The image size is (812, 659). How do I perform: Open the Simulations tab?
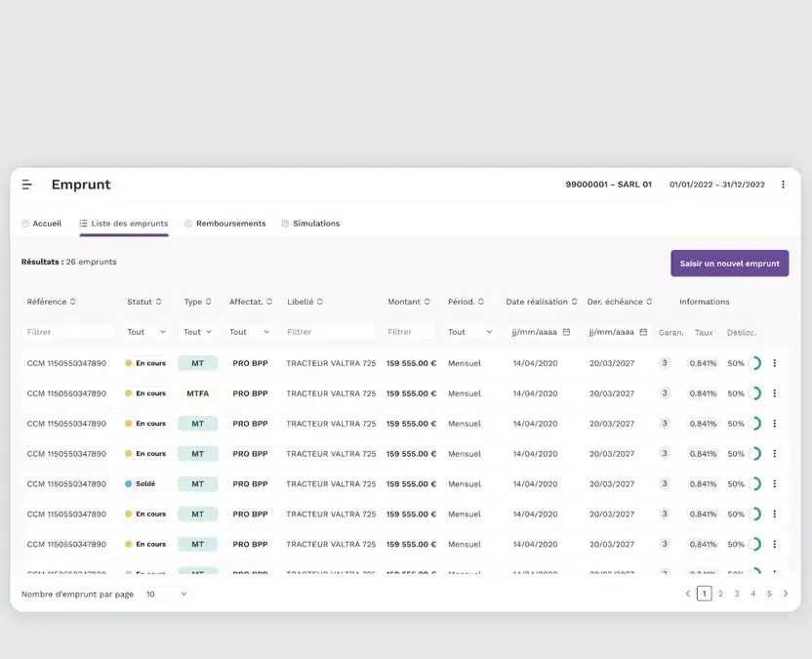point(310,224)
